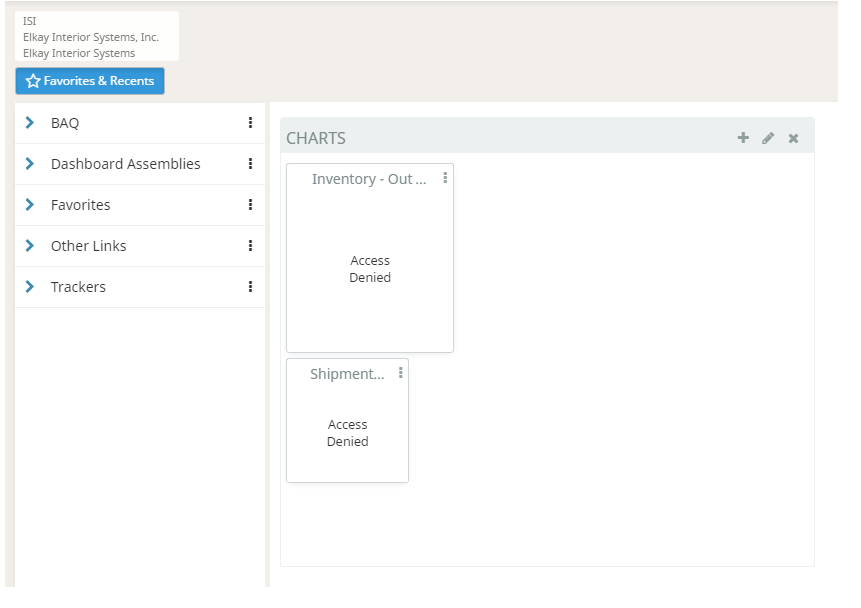Edit the Charts panel with pencil icon
Image resolution: width=861 pixels, height=608 pixels.
tap(768, 138)
